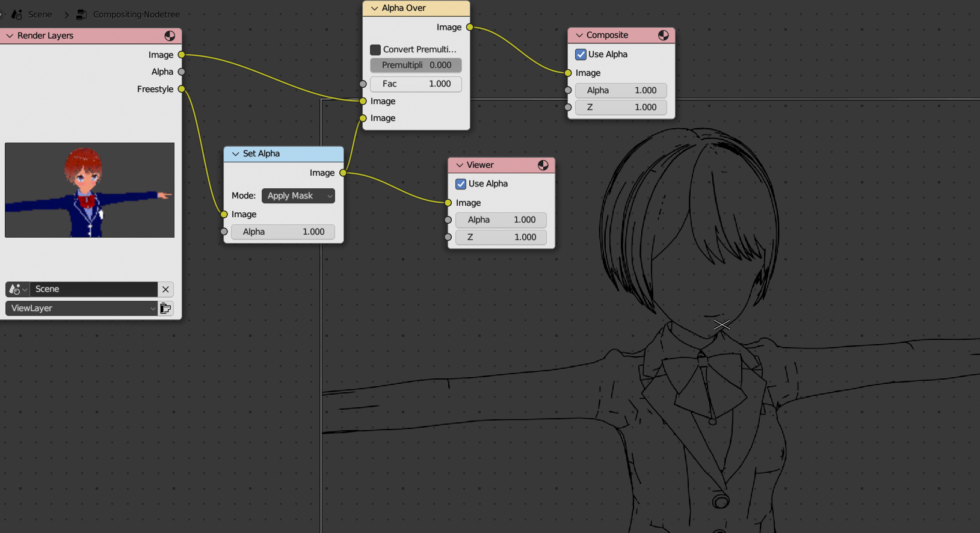Click the Compositing Nodetree breadcrumb icon
The height and width of the screenshot is (533, 980).
pyautogui.click(x=81, y=14)
